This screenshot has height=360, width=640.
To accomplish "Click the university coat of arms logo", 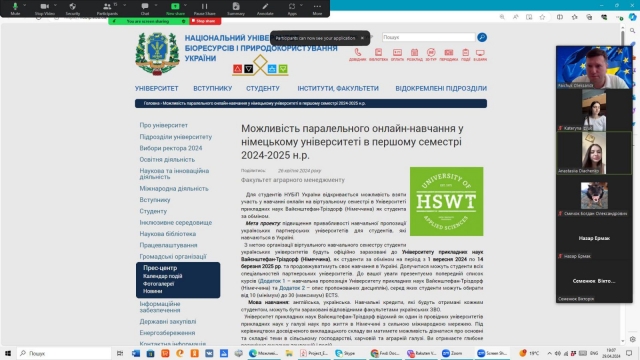I will pyautogui.click(x=157, y=53).
